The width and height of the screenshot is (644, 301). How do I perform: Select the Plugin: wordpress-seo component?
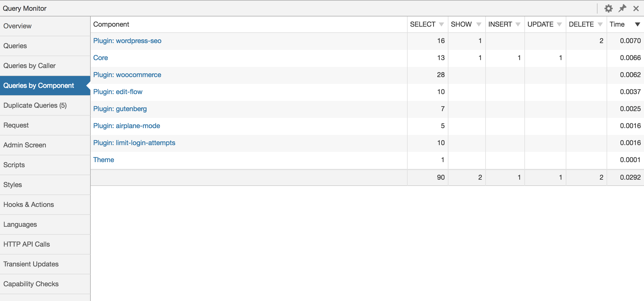click(127, 41)
